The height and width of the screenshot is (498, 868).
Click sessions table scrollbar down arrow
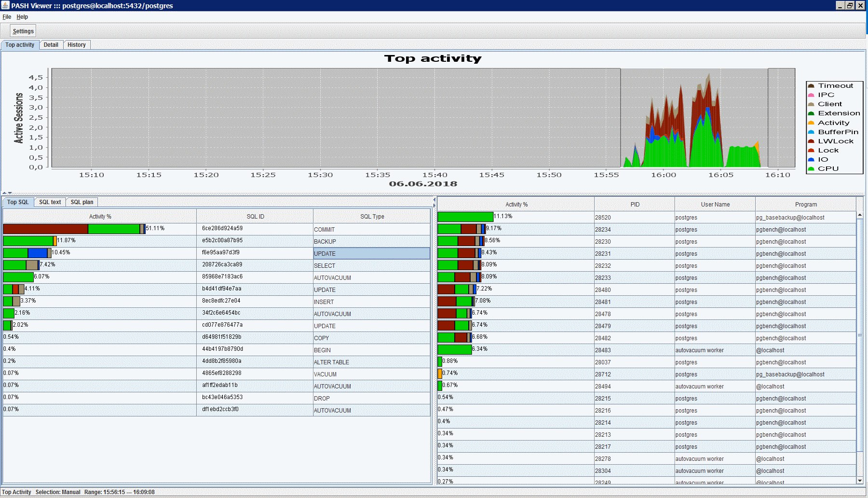[860, 481]
